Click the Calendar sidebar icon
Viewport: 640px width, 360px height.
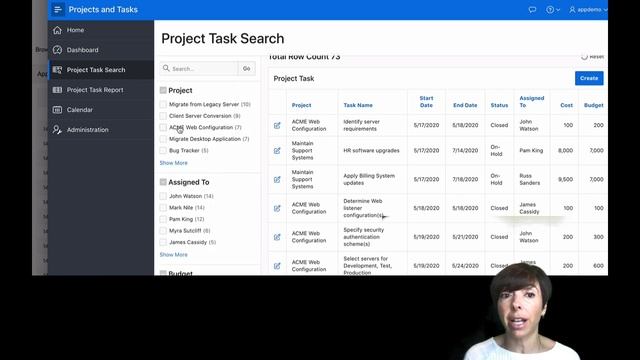click(x=58, y=110)
